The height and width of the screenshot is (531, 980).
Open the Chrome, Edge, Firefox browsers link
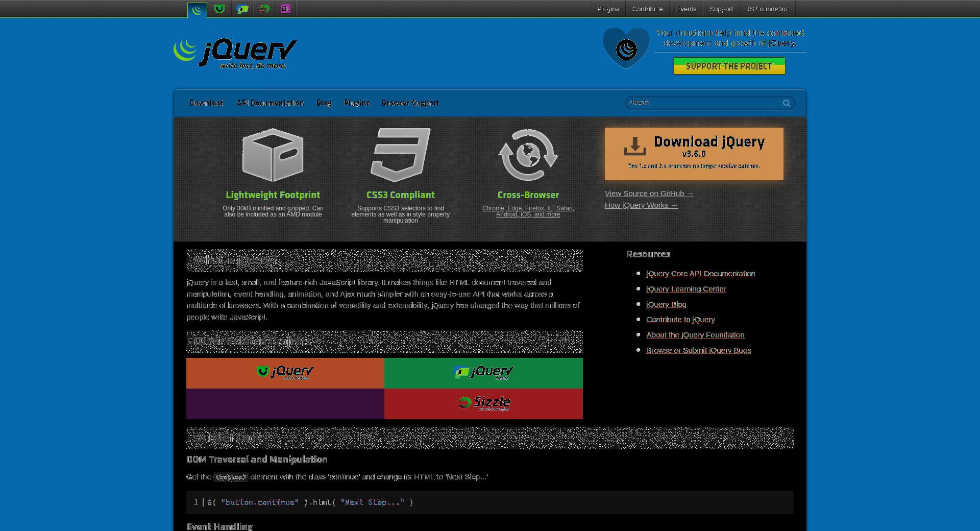[x=528, y=211]
